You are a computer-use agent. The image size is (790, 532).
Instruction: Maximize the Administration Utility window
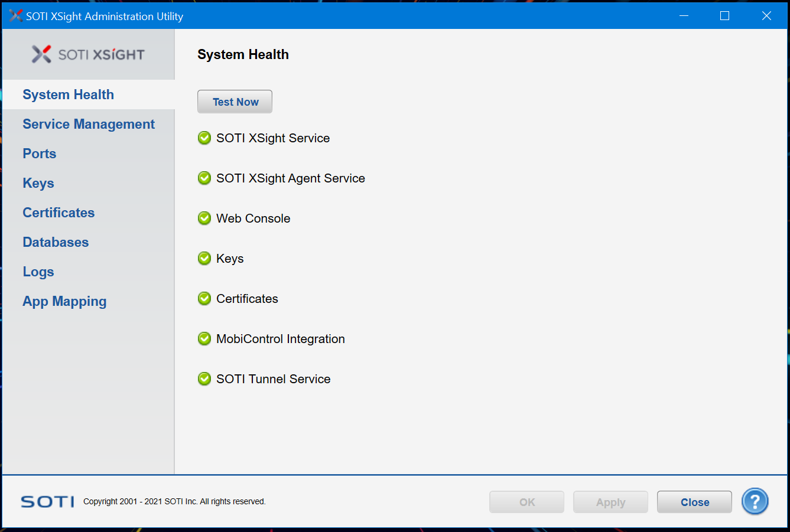coord(725,16)
